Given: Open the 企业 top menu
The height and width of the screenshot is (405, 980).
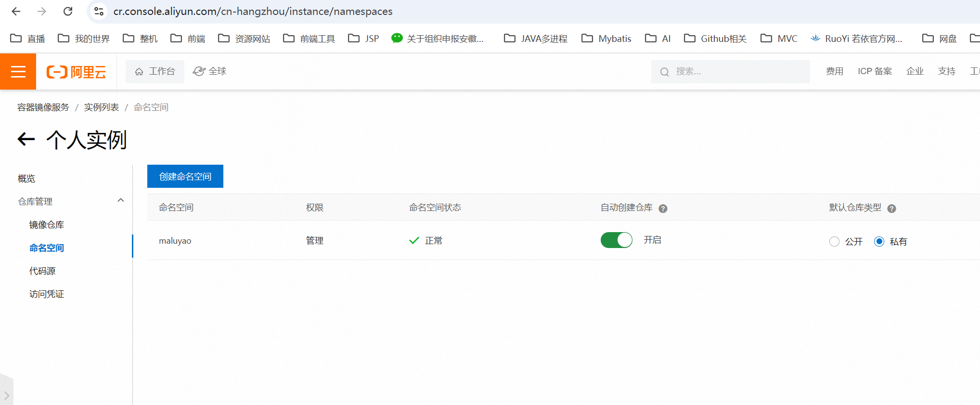Looking at the screenshot, I should [x=915, y=71].
